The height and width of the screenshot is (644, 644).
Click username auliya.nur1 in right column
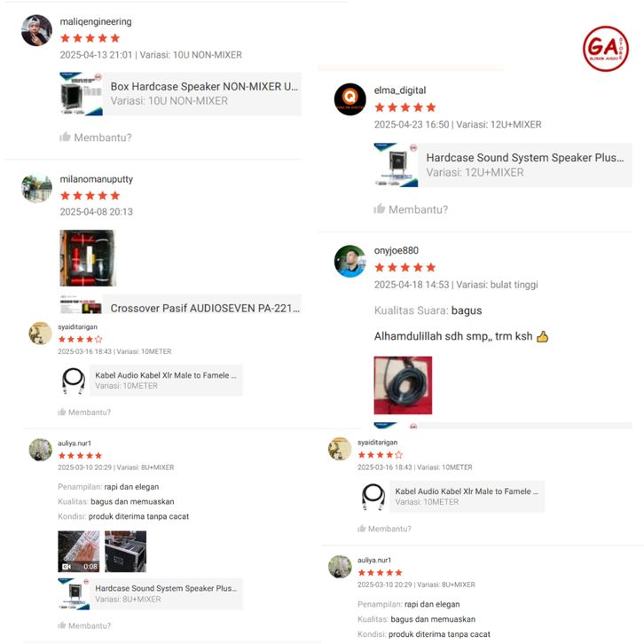click(x=374, y=560)
